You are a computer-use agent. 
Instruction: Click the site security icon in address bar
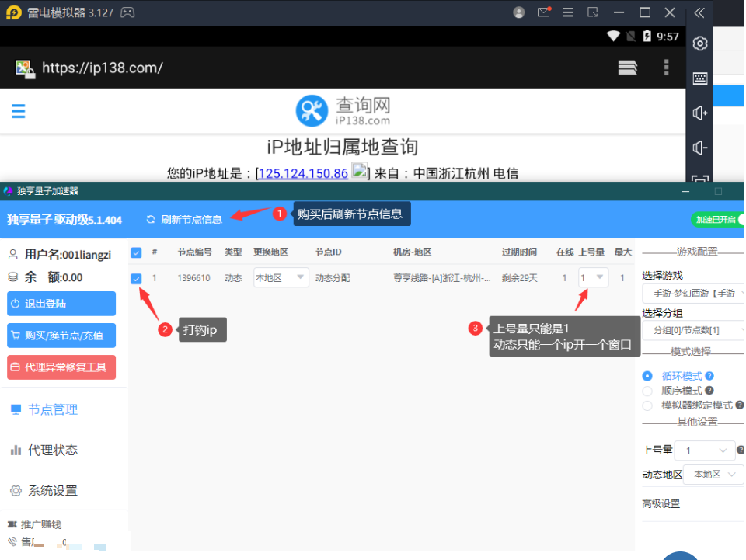coord(25,68)
